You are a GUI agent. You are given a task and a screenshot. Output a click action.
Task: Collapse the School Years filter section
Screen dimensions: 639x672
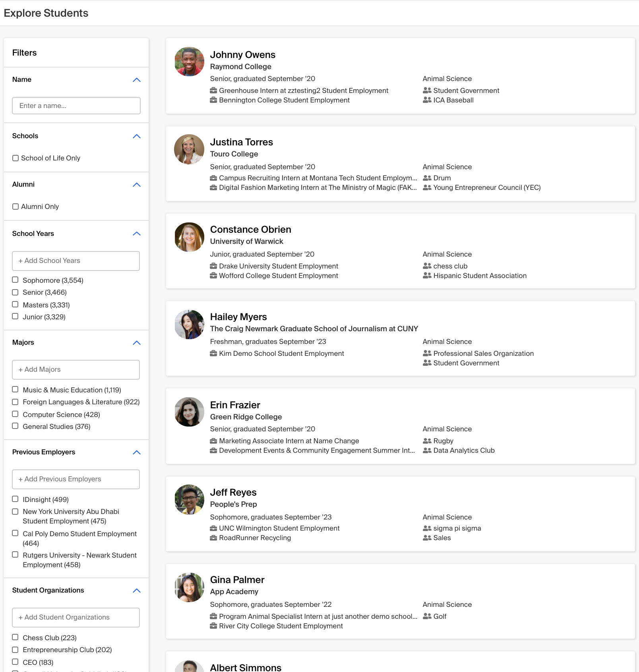point(136,234)
